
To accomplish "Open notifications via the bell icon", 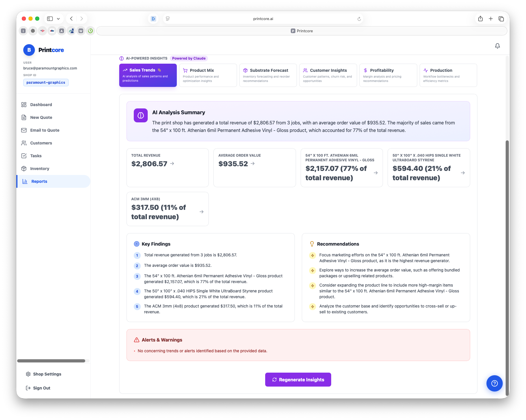I will 497,46.
